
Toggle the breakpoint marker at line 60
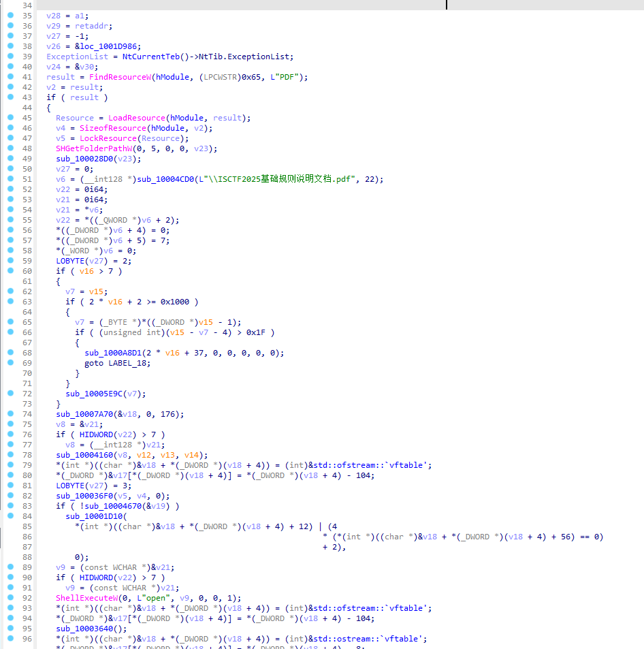coord(10,271)
